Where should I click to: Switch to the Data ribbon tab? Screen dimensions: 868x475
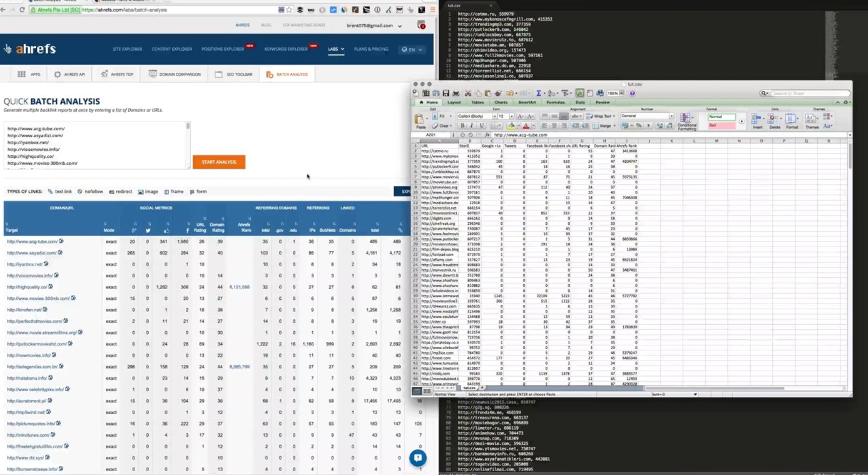click(580, 102)
